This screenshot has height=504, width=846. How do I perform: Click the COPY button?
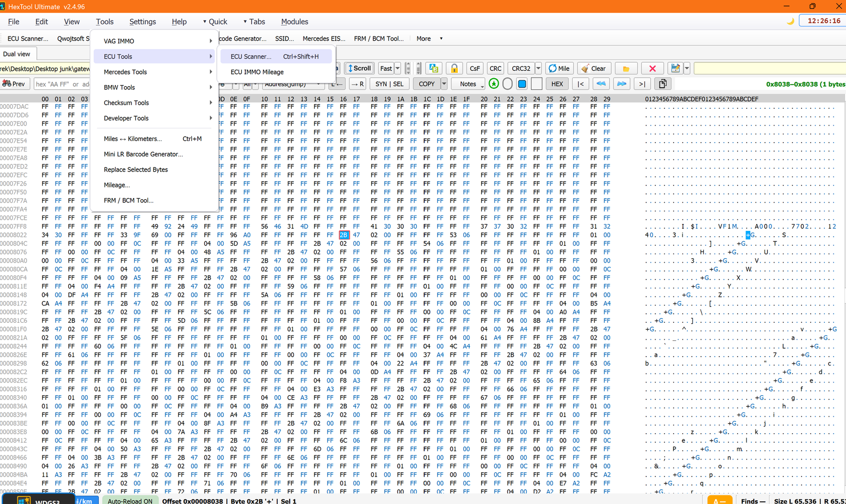click(x=426, y=83)
